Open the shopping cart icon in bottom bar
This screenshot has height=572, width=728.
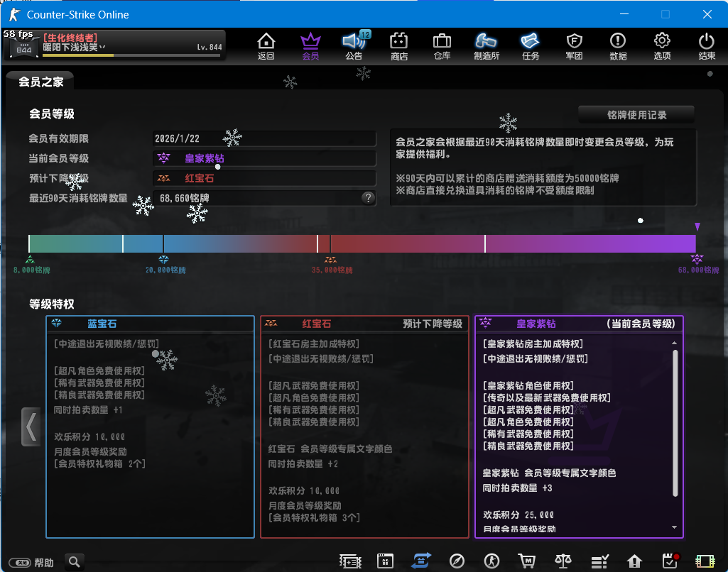[x=527, y=561]
